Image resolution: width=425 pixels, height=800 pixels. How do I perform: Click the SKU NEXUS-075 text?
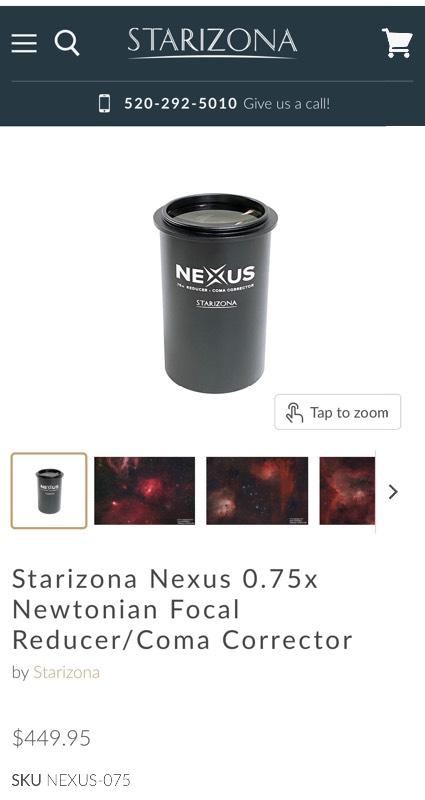(71, 780)
